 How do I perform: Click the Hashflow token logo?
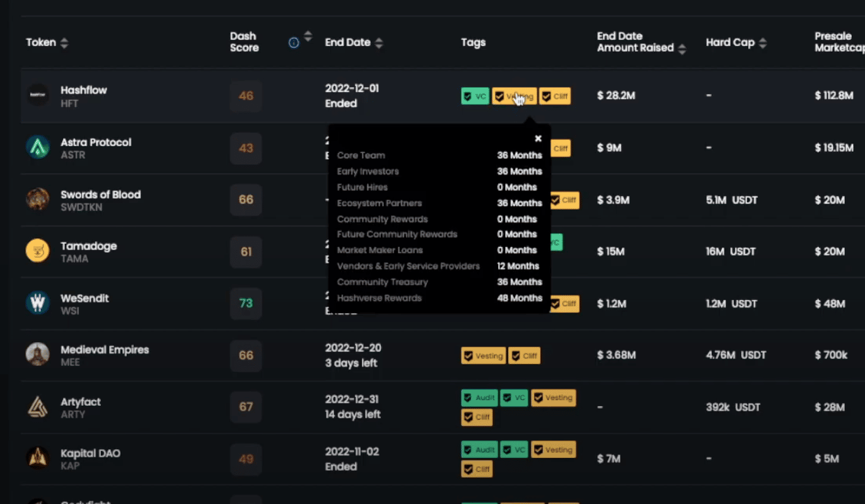pyautogui.click(x=38, y=95)
